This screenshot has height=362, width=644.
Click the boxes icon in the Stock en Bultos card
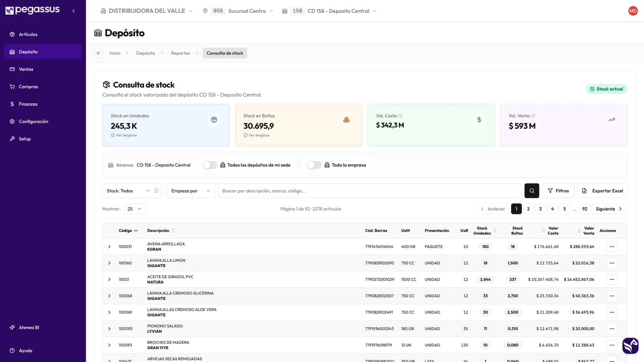tap(346, 120)
